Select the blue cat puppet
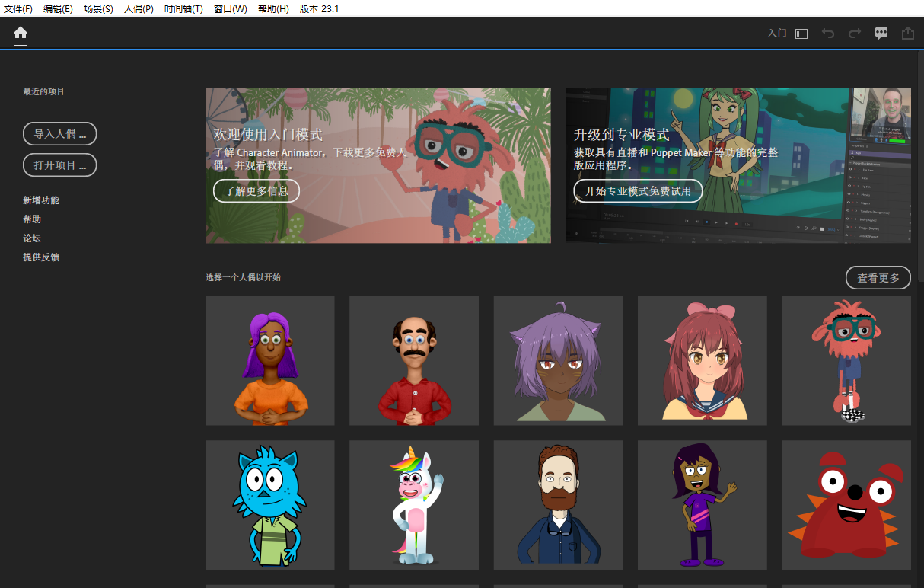 (x=270, y=505)
